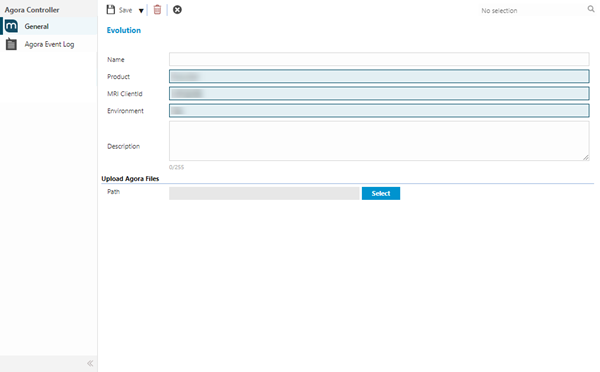Click the Save text button

pos(125,10)
